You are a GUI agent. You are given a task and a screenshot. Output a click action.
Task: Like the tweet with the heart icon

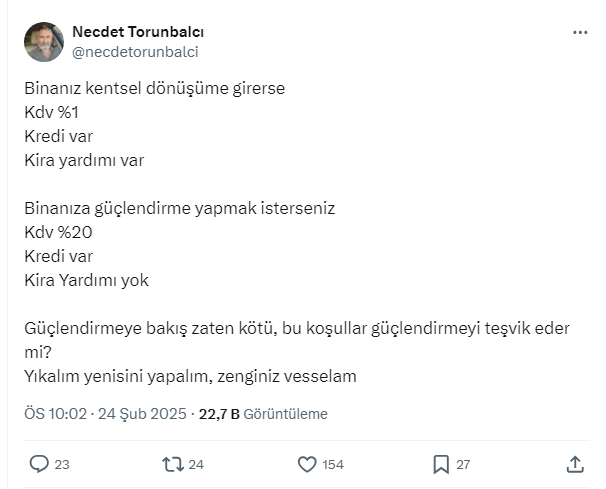pyautogui.click(x=308, y=464)
